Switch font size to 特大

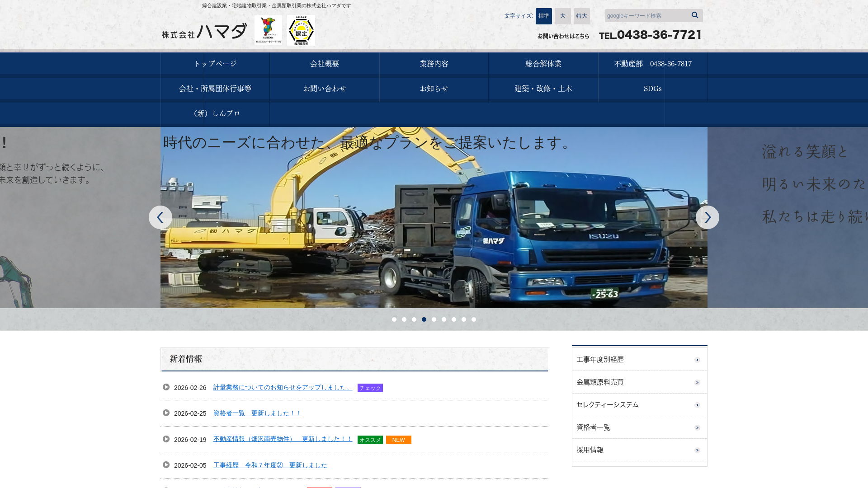click(581, 16)
